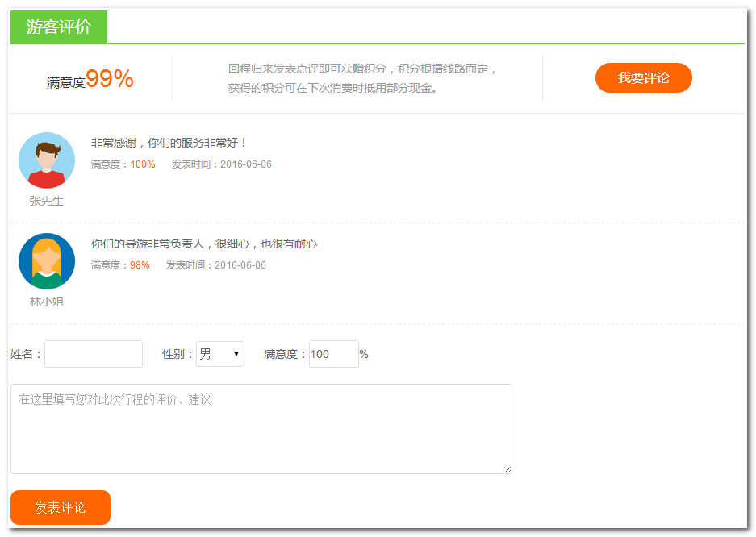
Task: Click the 满意度 input showing 100
Action: coord(334,354)
